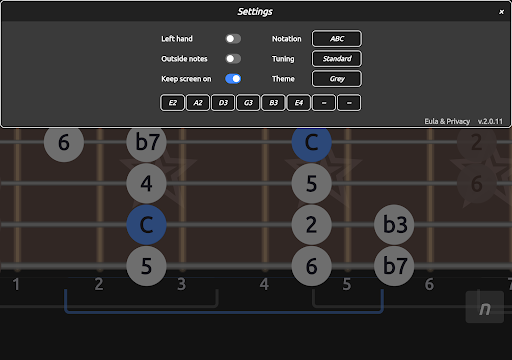Open the Eula & Privacy link
This screenshot has height=360, width=512.
click(x=447, y=121)
